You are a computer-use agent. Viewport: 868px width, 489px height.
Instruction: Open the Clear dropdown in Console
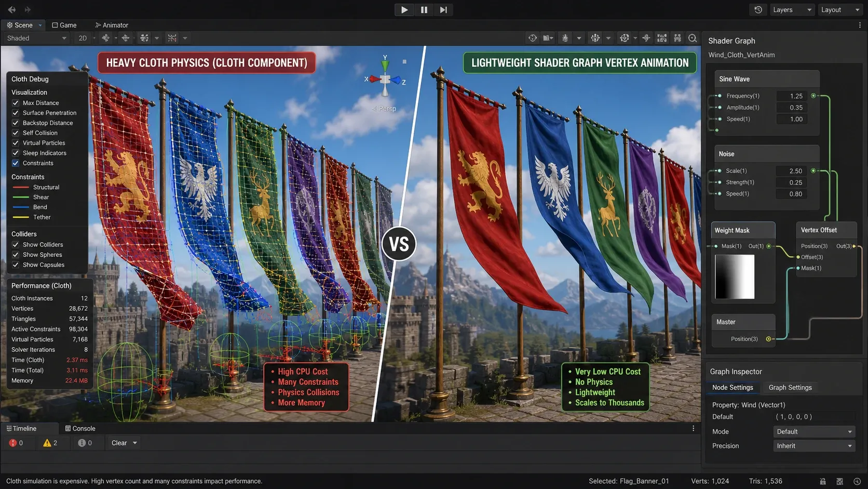coord(124,443)
